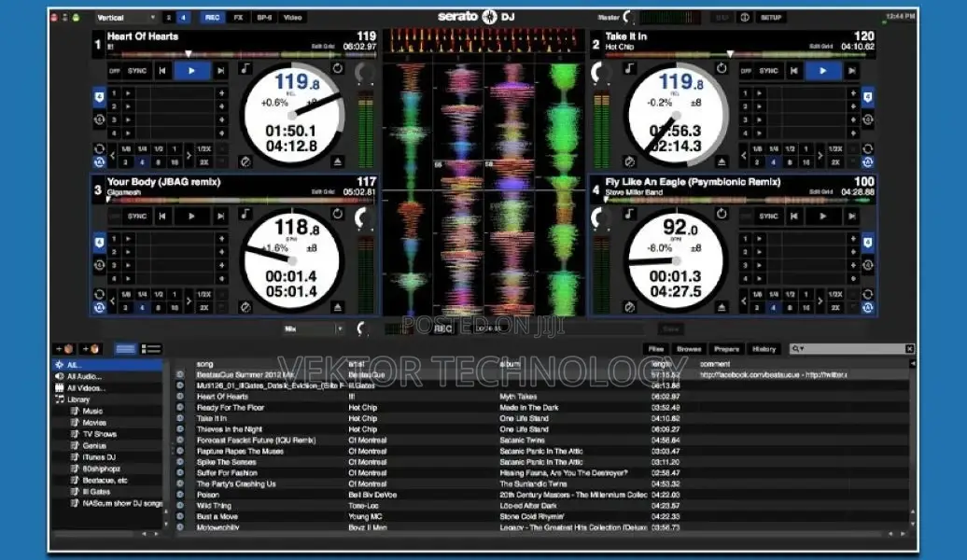Enable auto loop toggle on deck 1
This screenshot has height=560, width=967.
pos(99,162)
